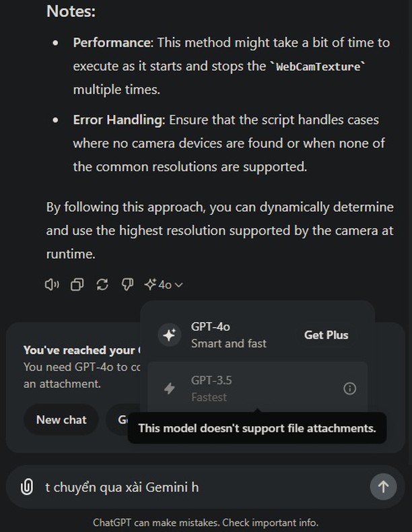The height and width of the screenshot is (532, 412).
Task: Mark the response with thumbs down
Action: [x=127, y=285]
